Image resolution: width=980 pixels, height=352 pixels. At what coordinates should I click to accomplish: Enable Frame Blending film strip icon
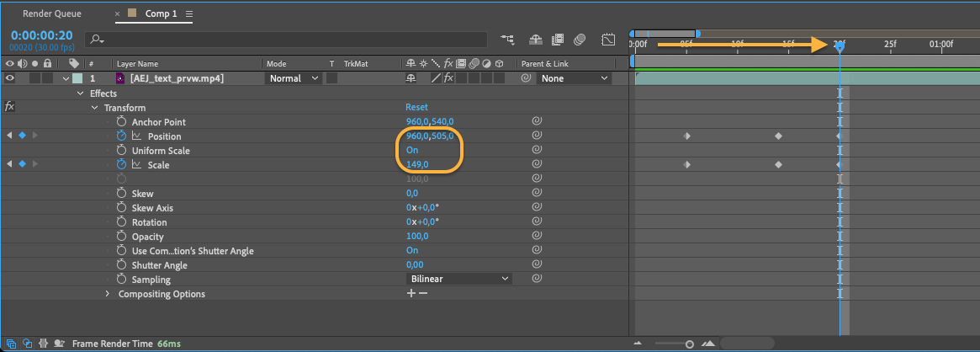pyautogui.click(x=557, y=40)
